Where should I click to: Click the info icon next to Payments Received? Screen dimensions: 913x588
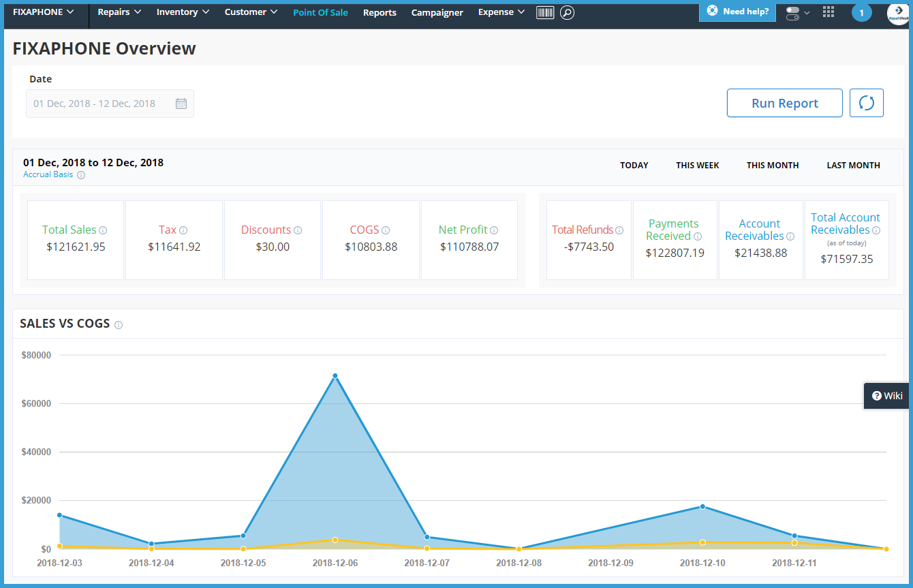pos(698,236)
